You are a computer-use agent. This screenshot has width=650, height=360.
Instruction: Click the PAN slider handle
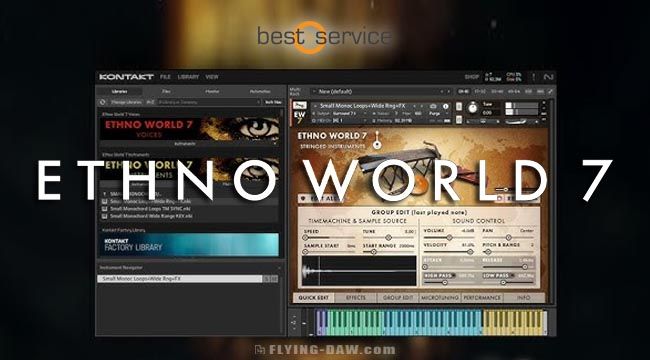pyautogui.click(x=508, y=238)
